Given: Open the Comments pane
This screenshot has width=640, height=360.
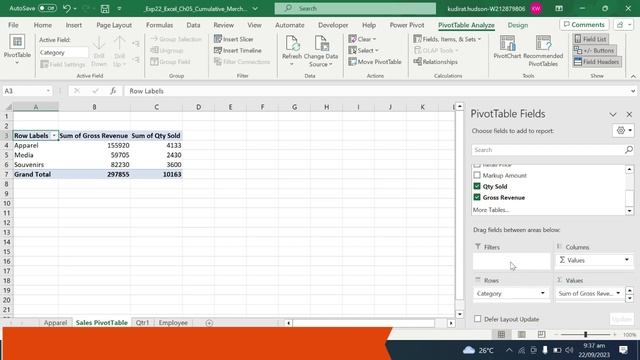Looking at the screenshot, I should pyautogui.click(x=584, y=25).
